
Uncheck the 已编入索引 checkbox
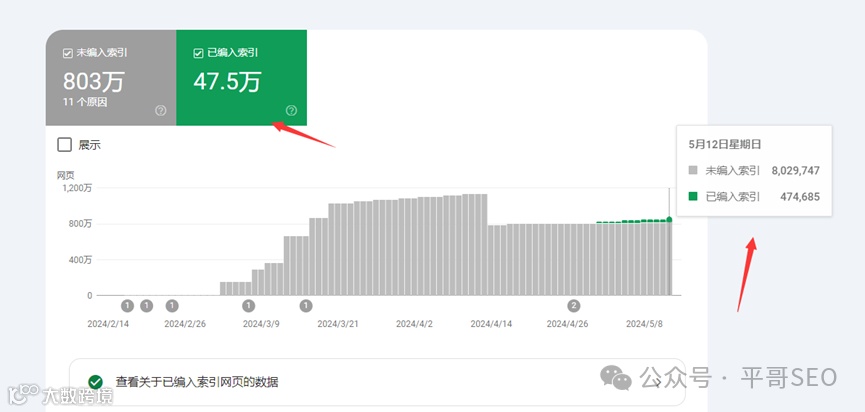[x=198, y=53]
